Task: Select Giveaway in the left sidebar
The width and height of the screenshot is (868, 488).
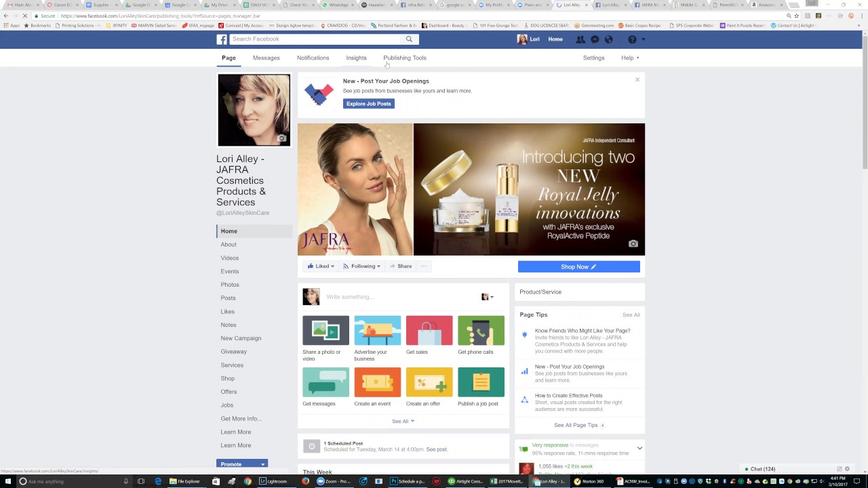Action: coord(233,352)
